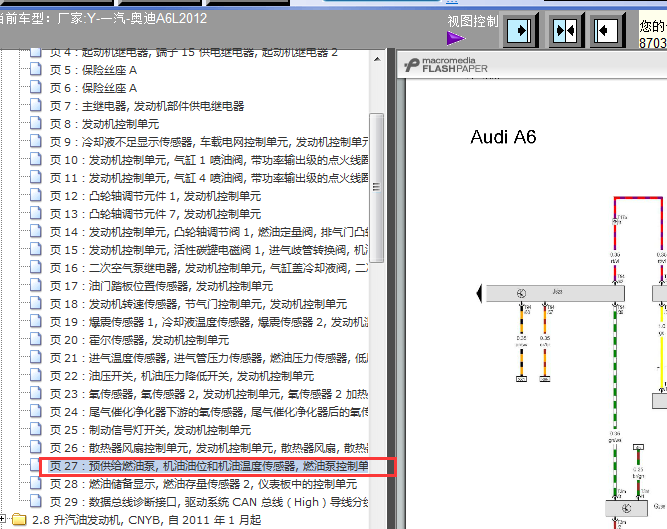Click the document icon for 页 17
Screen dimensions: 667x529
point(36,285)
